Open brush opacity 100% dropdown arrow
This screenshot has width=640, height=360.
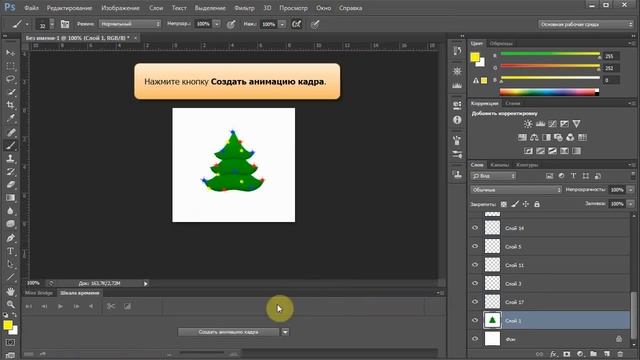[217, 24]
